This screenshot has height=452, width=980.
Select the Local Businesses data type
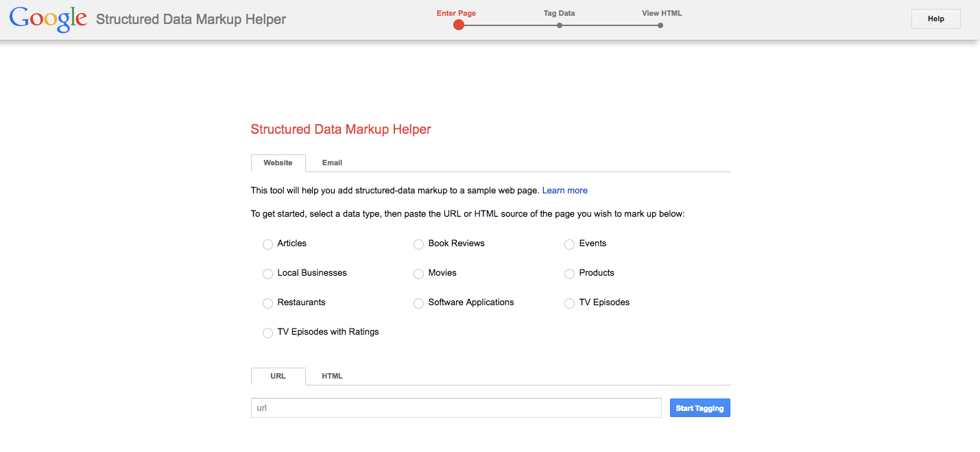click(x=267, y=274)
